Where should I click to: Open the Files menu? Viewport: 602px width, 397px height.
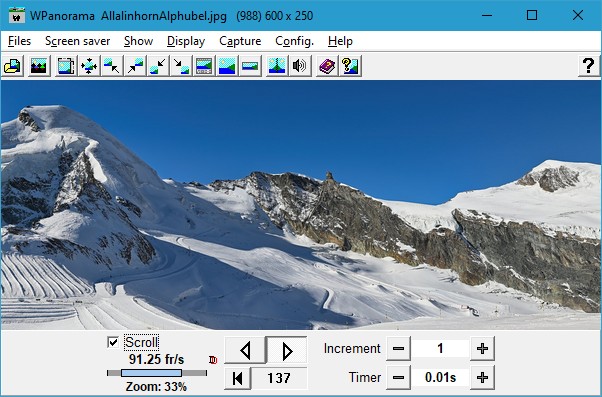coord(19,41)
